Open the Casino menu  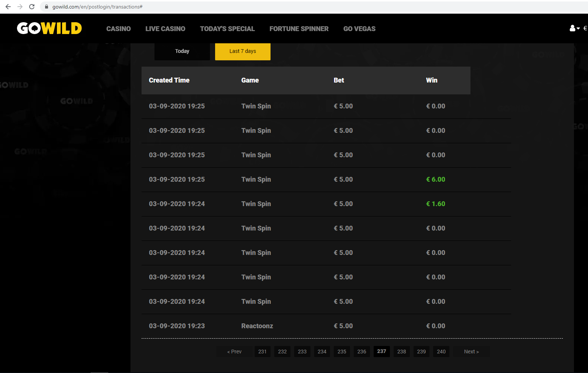pos(119,29)
